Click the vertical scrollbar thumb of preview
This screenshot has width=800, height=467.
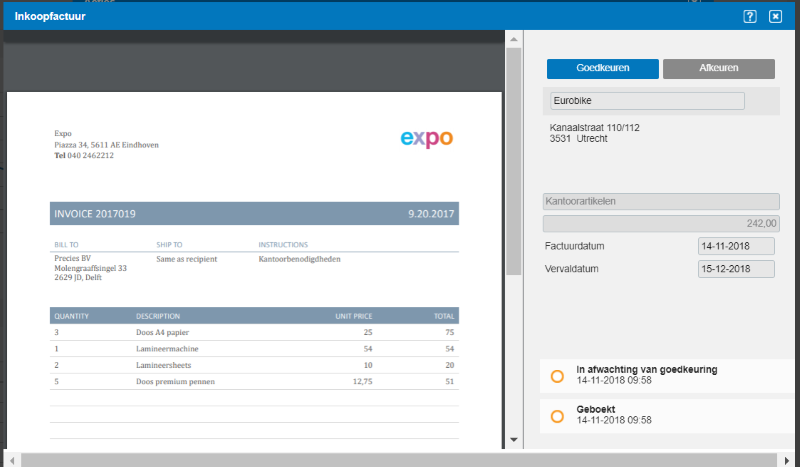[x=514, y=160]
